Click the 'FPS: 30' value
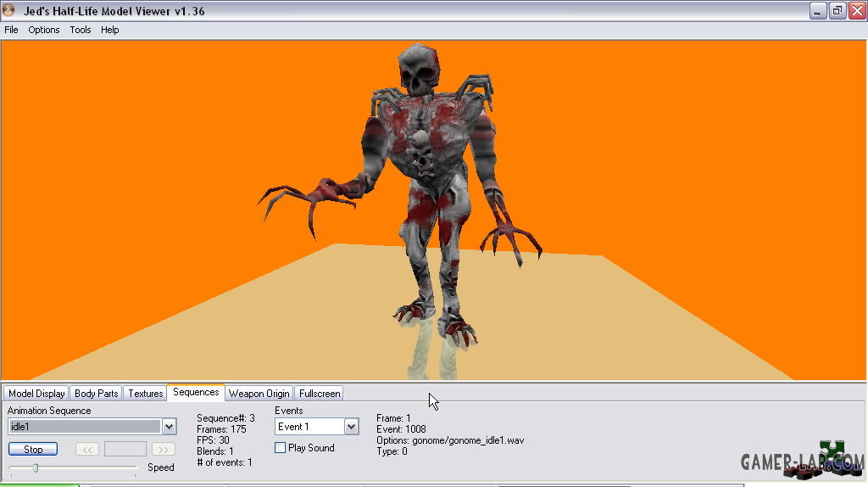This screenshot has height=487, width=868. (x=213, y=440)
